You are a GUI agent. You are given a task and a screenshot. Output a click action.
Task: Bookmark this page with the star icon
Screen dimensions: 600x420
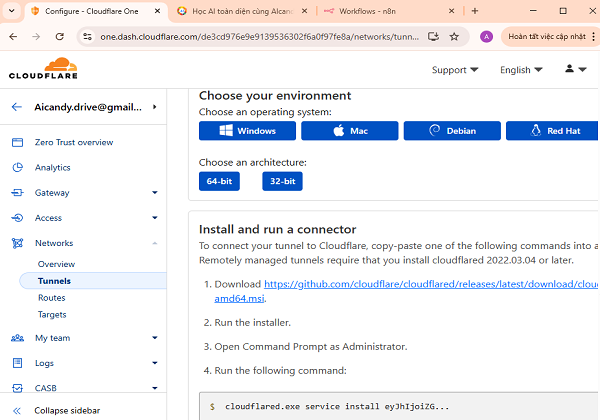coord(454,37)
